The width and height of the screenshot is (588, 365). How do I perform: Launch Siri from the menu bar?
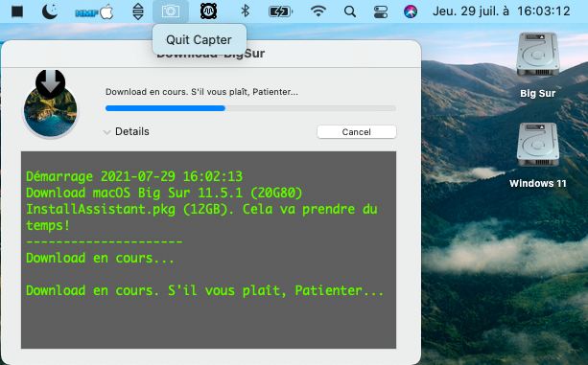point(411,11)
